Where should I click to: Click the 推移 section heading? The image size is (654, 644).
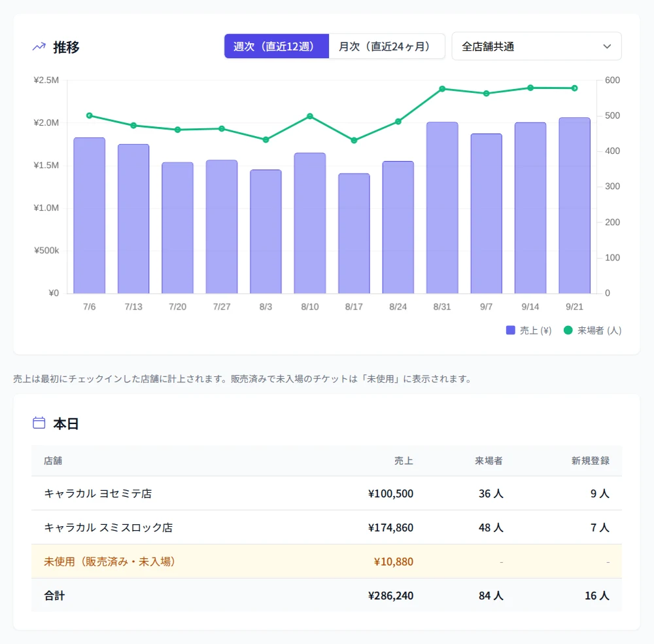coord(66,47)
